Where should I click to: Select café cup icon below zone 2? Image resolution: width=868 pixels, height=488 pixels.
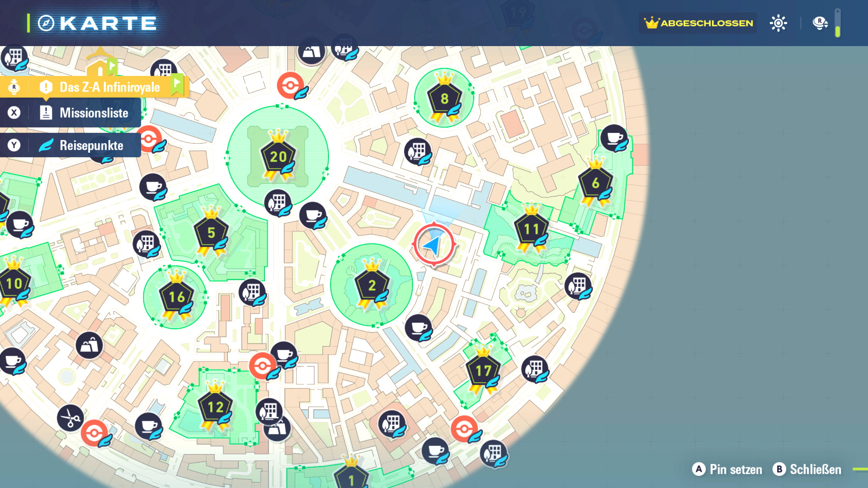point(418,328)
